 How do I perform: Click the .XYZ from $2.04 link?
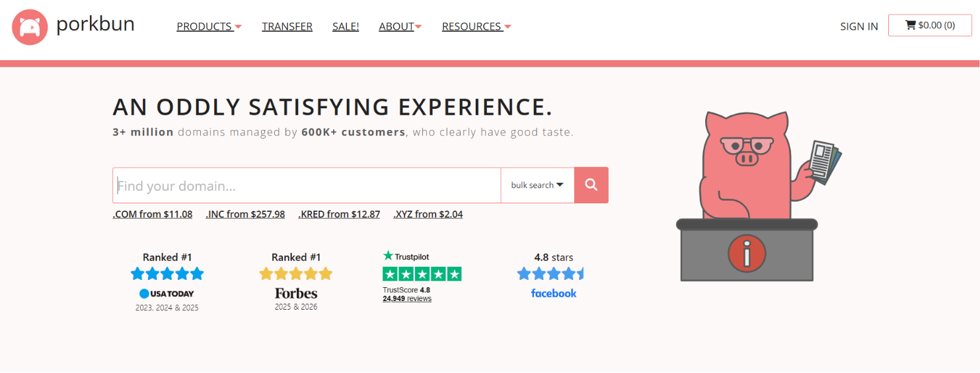pyautogui.click(x=428, y=214)
